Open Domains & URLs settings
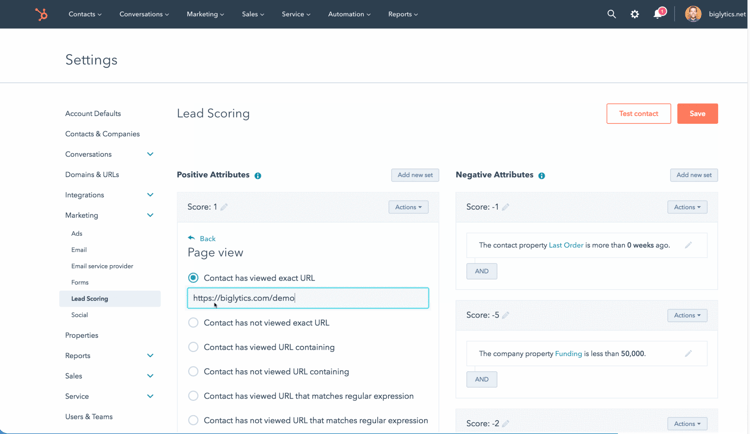750x434 pixels. pos(92,175)
